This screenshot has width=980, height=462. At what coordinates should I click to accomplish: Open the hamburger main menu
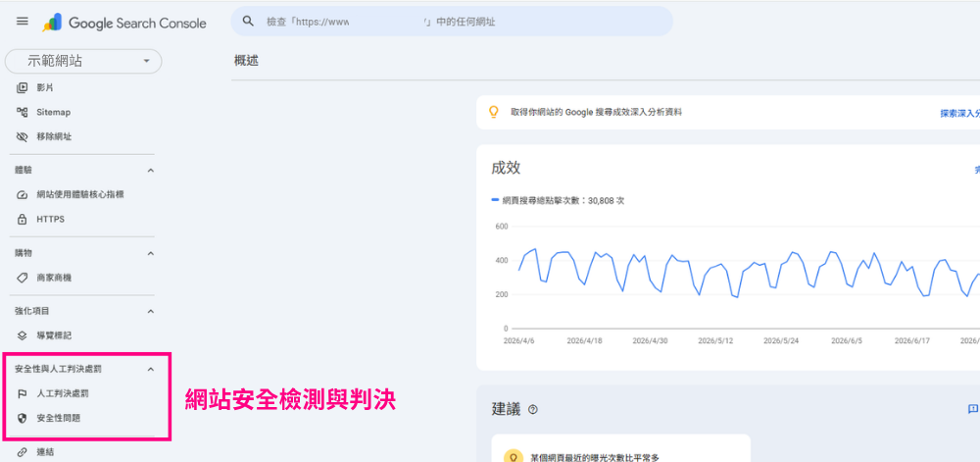coord(22,22)
